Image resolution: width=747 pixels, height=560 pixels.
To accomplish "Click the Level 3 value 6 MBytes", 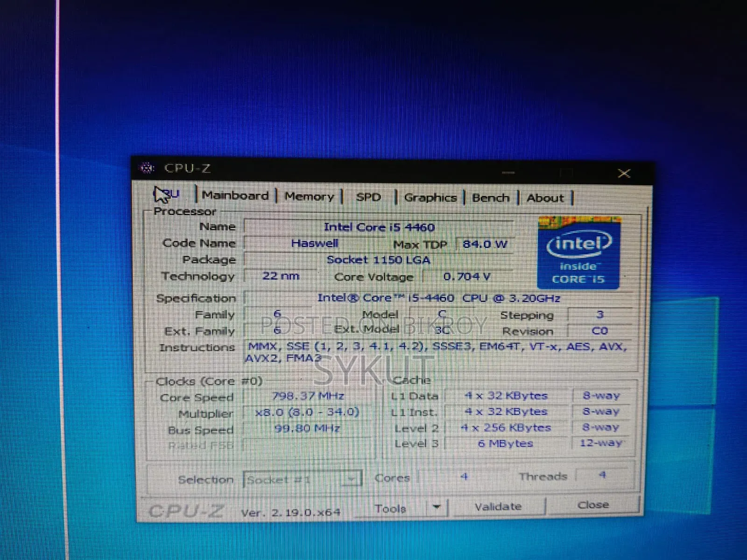I will 506,443.
